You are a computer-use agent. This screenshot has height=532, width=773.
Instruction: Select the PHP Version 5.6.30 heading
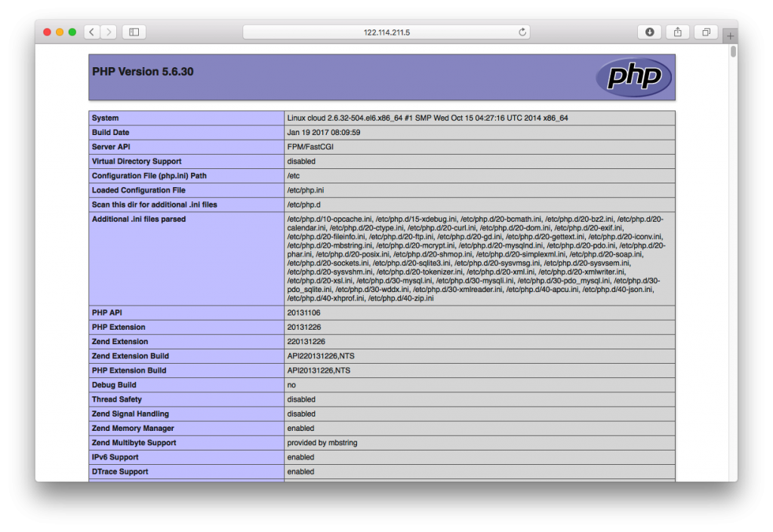[143, 72]
